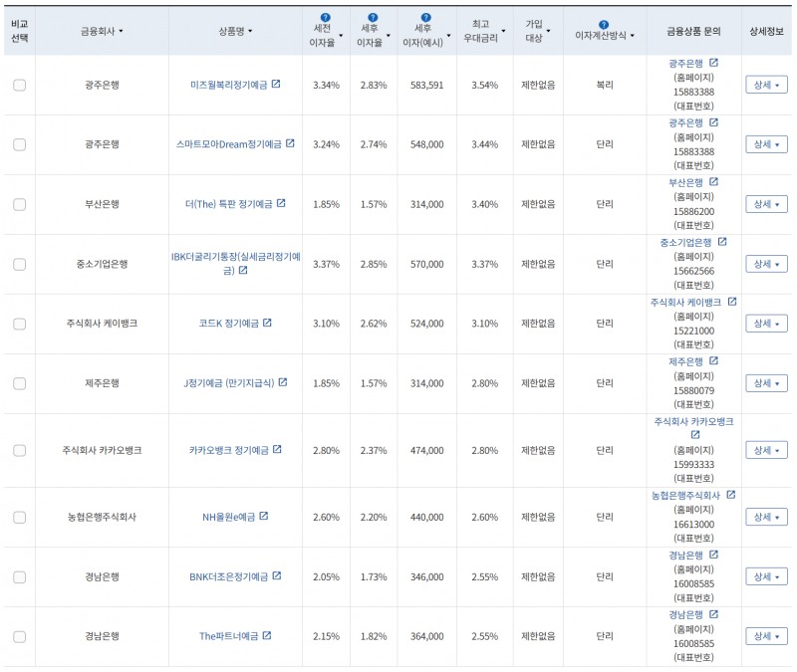The height and width of the screenshot is (672, 797).
Task: Click external link icon beside The파트너예금
Action: tap(267, 635)
